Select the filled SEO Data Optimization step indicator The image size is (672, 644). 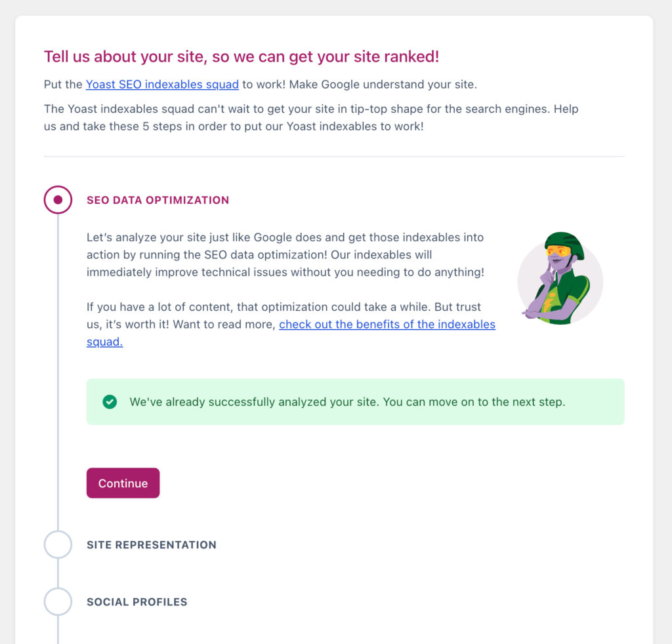click(x=58, y=199)
